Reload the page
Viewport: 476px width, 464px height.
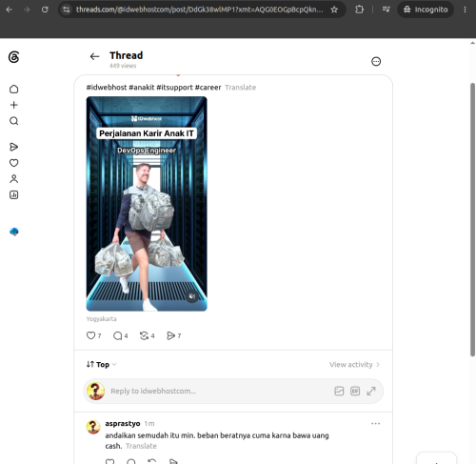click(45, 10)
